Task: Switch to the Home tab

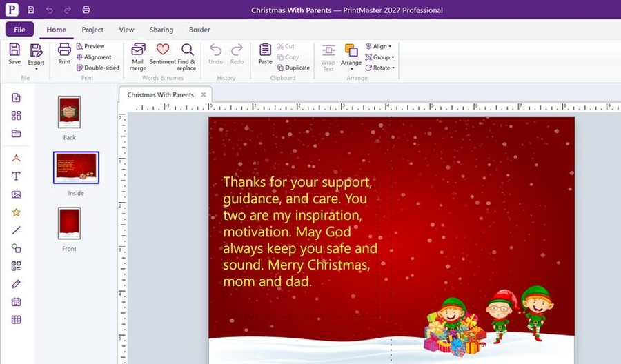Action: [x=57, y=30]
